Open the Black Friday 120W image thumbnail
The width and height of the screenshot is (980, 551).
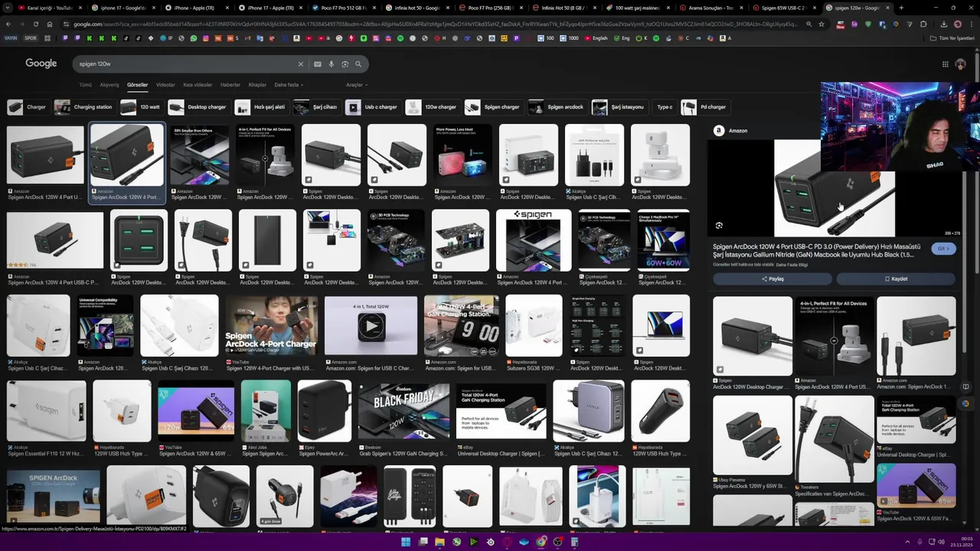(x=403, y=411)
